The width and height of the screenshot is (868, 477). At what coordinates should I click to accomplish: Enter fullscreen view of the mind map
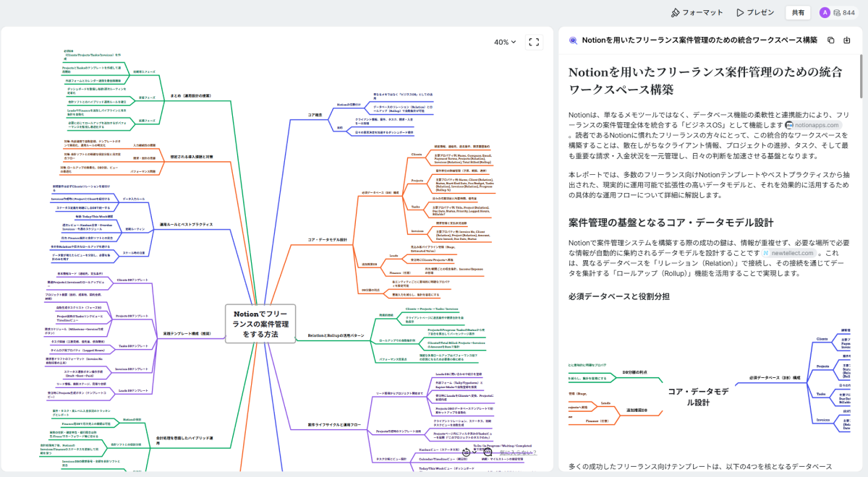coord(534,42)
